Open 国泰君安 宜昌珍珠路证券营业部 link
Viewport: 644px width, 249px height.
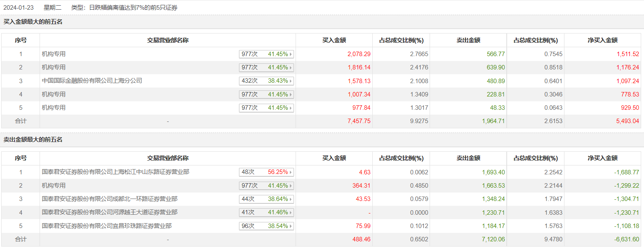[x=107, y=226]
